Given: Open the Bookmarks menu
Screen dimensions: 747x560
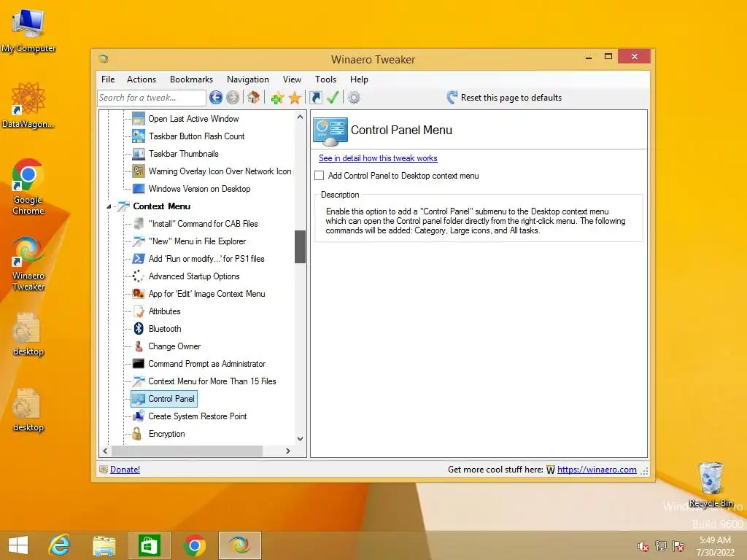Looking at the screenshot, I should point(191,79).
